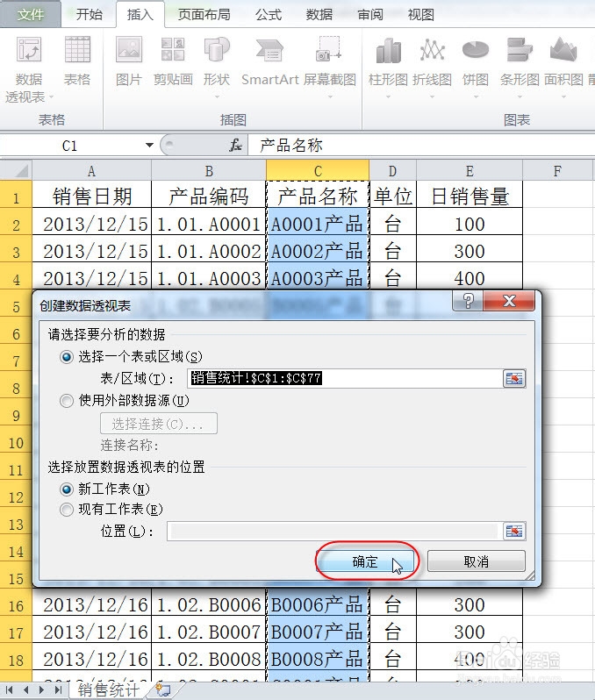Switch to the 开始 Home tab

(x=89, y=14)
